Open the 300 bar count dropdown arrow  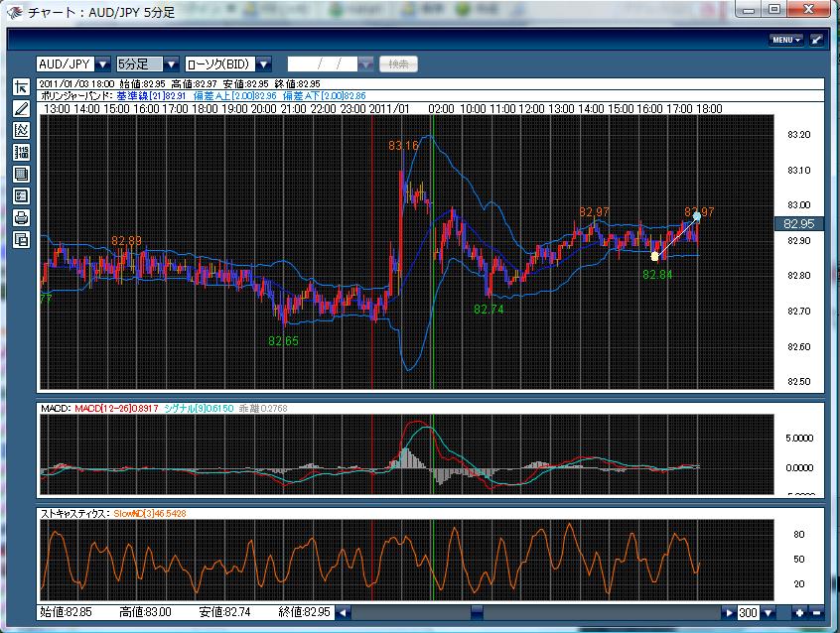coord(769,612)
